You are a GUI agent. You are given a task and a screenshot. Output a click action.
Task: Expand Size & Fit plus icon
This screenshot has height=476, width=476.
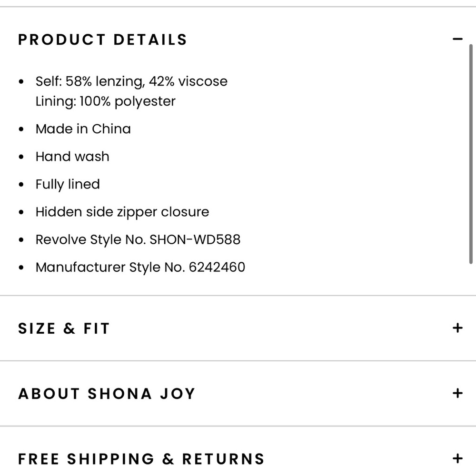coord(457,328)
